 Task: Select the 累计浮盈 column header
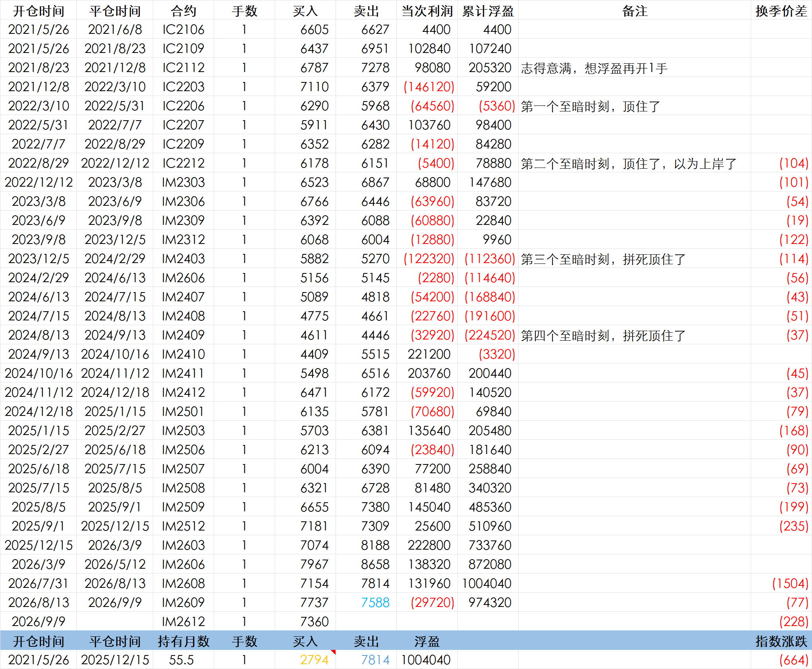488,11
